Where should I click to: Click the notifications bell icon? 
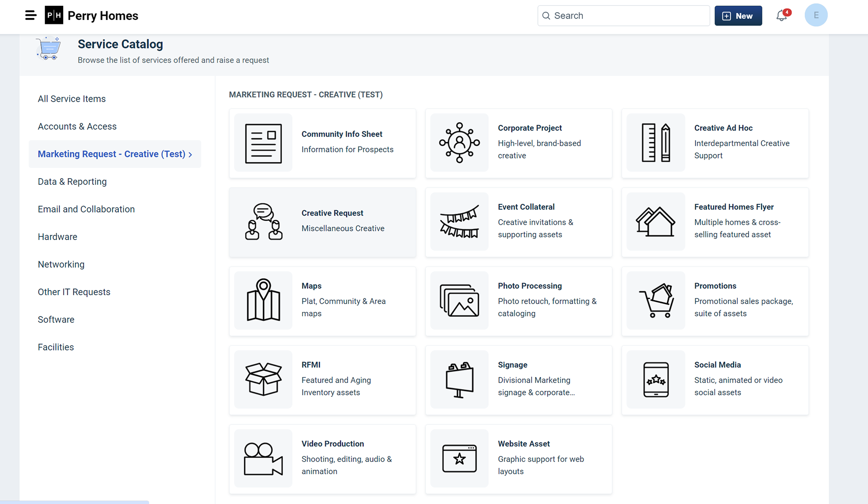pyautogui.click(x=782, y=16)
